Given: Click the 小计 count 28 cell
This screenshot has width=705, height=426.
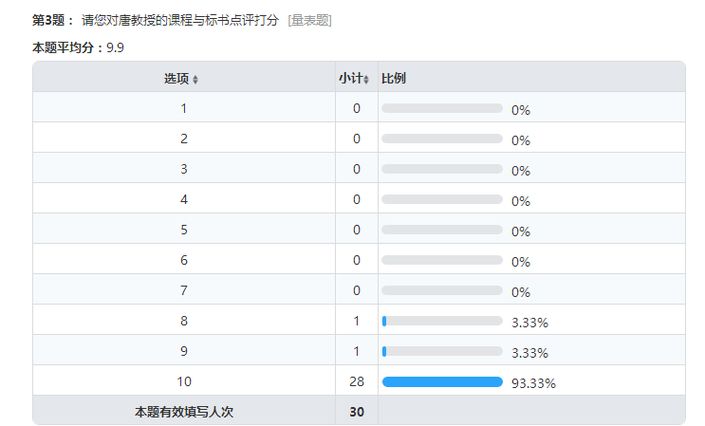Looking at the screenshot, I should tap(356, 381).
